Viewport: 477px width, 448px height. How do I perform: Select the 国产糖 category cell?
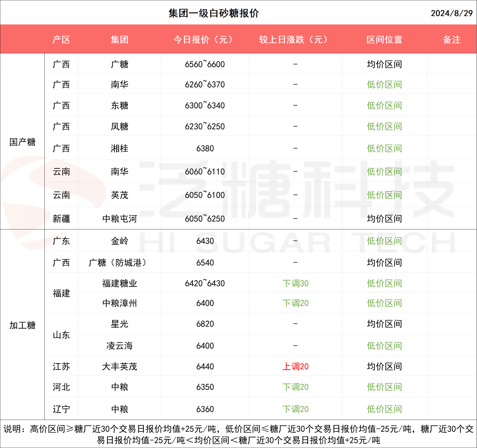(x=22, y=142)
